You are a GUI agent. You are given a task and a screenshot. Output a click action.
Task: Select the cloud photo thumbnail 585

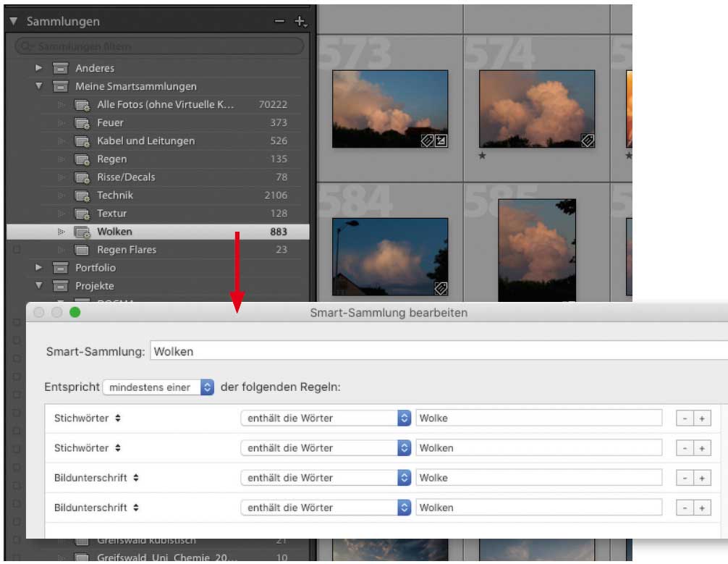536,250
